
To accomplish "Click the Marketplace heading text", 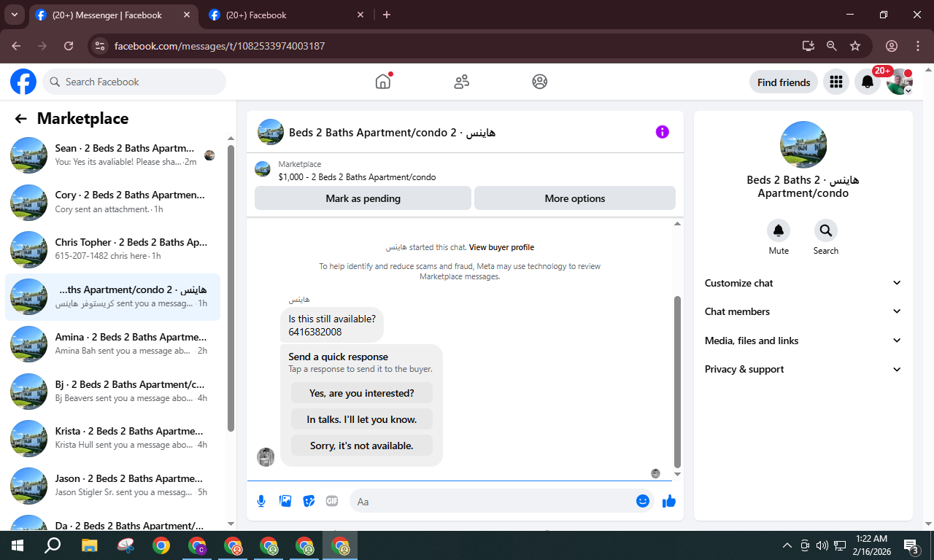I will (x=82, y=119).
